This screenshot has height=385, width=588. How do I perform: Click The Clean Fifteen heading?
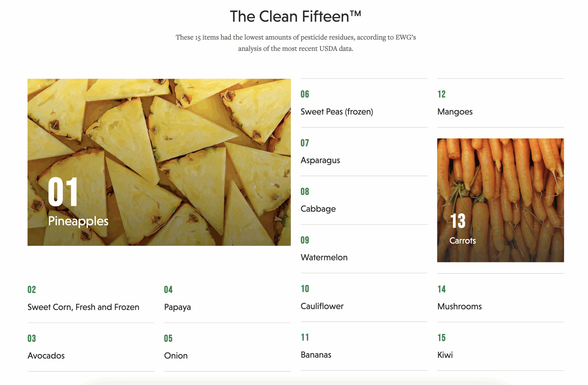[x=295, y=16]
